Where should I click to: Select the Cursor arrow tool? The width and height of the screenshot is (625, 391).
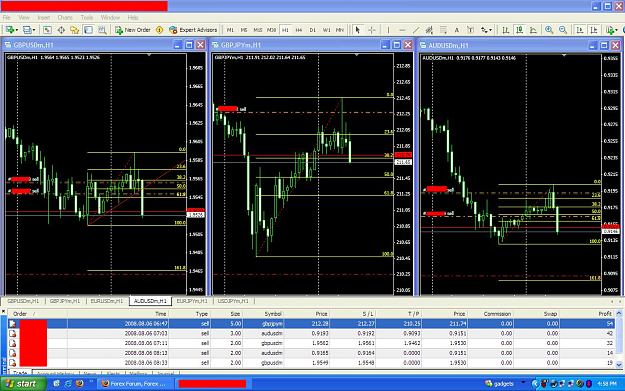(358, 30)
